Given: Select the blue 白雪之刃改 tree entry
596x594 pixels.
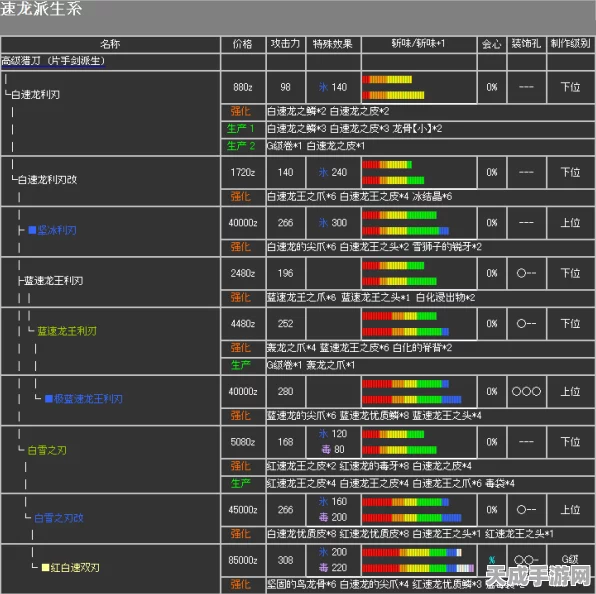Looking at the screenshot, I should [59, 518].
